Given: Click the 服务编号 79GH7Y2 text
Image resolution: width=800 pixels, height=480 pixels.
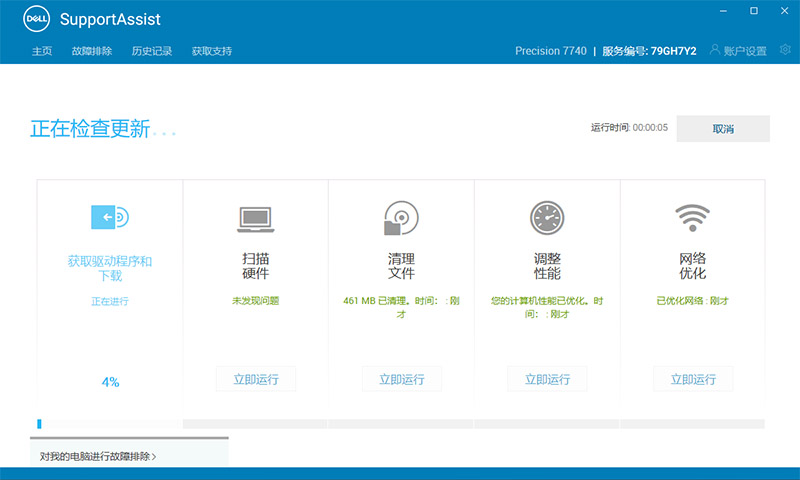Looking at the screenshot, I should tap(649, 51).
